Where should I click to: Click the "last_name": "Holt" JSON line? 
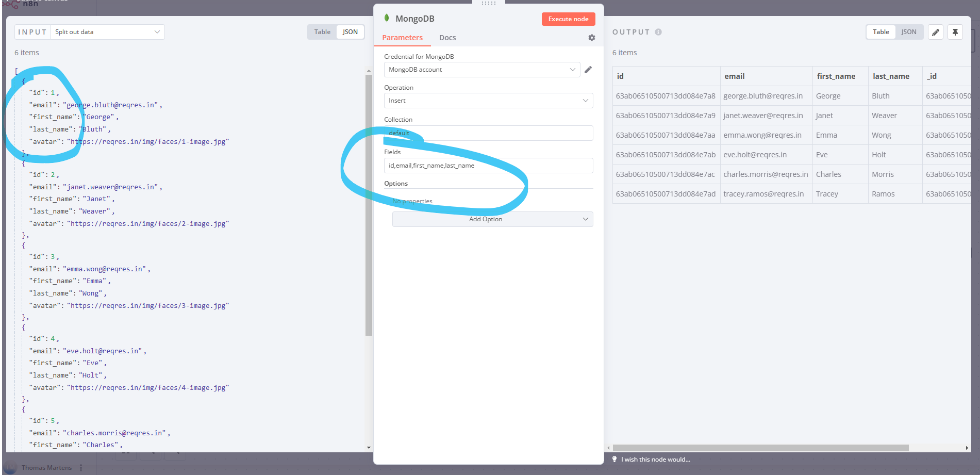coord(68,375)
